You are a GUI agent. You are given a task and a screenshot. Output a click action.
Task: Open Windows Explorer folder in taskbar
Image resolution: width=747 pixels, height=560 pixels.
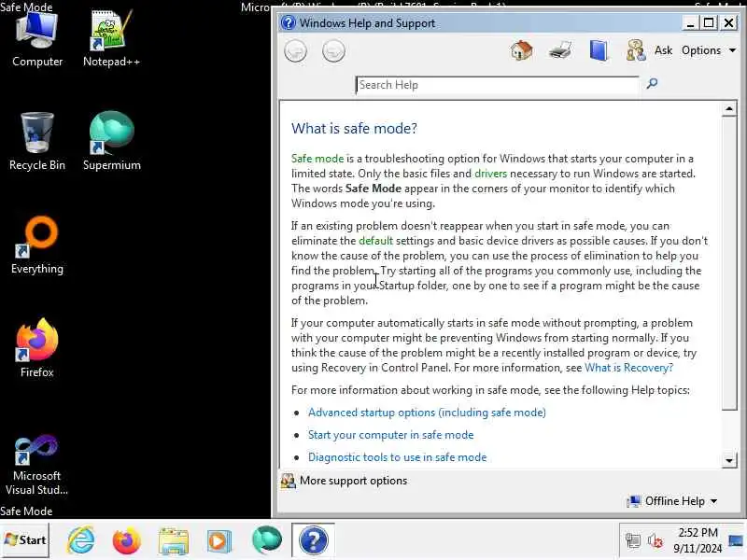pyautogui.click(x=174, y=540)
